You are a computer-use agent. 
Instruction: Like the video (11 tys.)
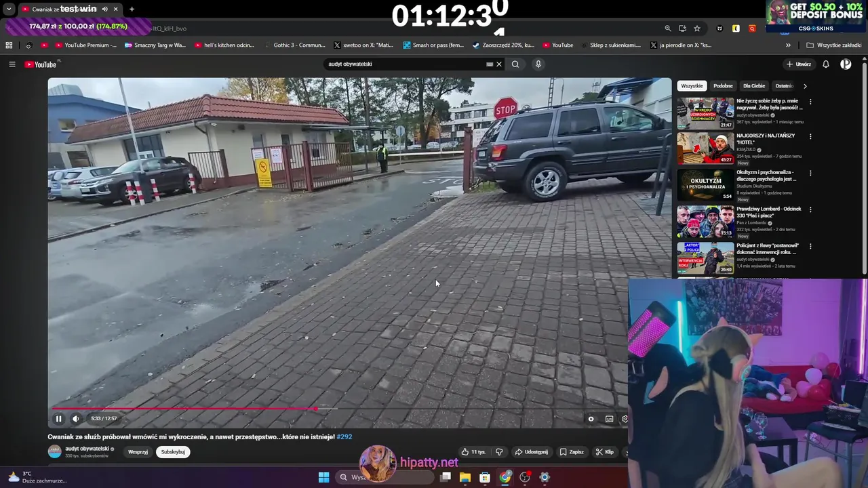(x=473, y=452)
